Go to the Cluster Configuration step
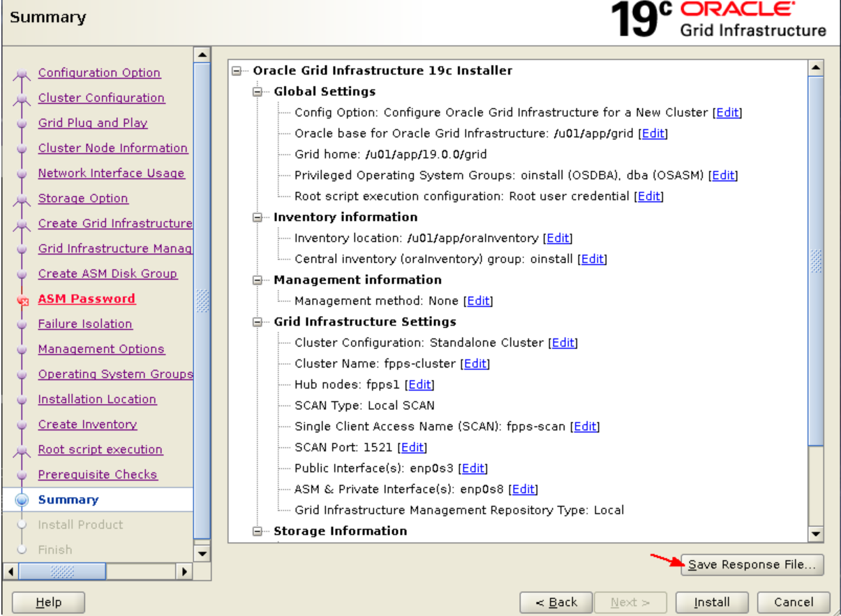Viewport: 841px width, 616px height. pos(101,98)
